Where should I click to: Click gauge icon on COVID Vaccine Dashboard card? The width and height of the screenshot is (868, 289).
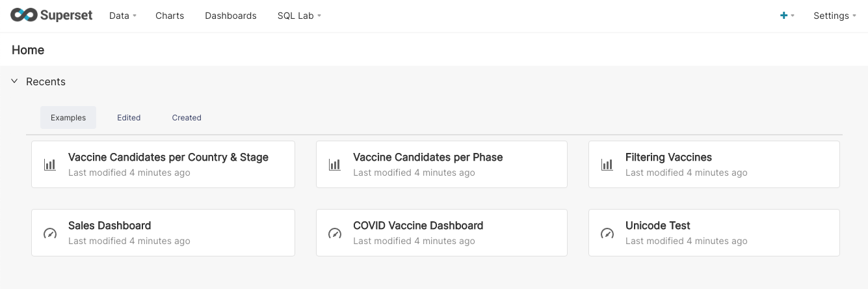pos(335,233)
